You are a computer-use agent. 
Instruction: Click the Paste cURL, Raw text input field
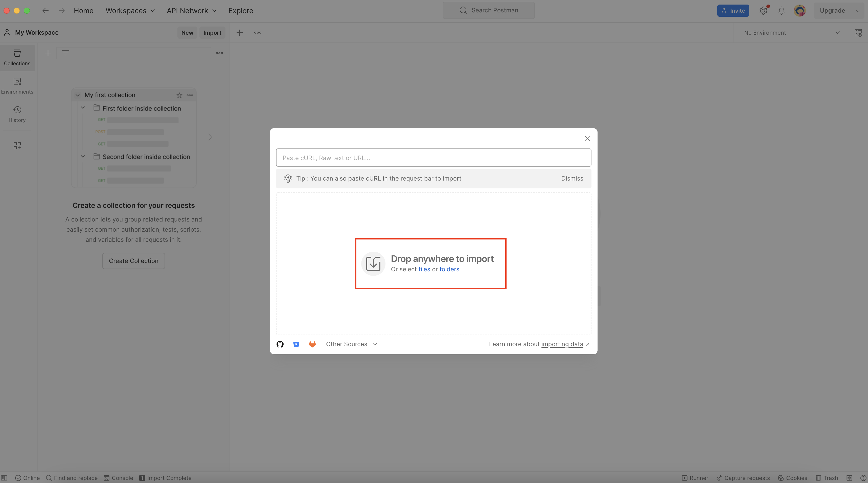433,158
